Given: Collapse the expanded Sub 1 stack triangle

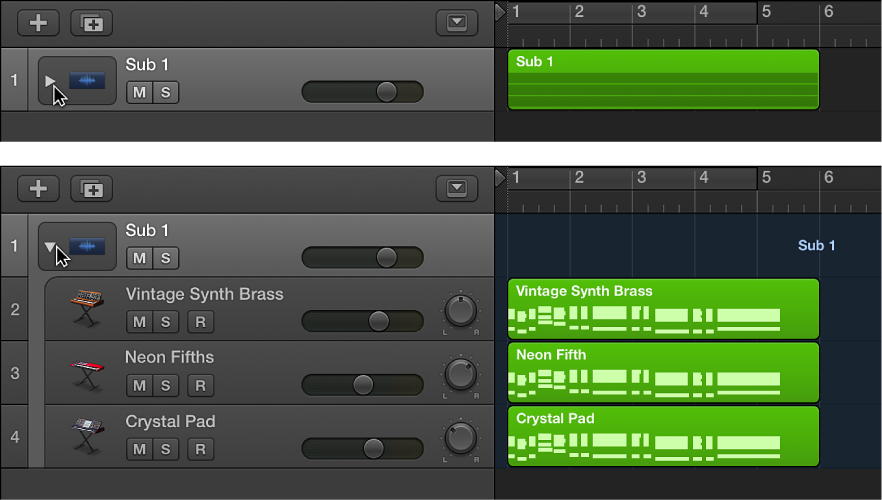Looking at the screenshot, I should 50,246.
